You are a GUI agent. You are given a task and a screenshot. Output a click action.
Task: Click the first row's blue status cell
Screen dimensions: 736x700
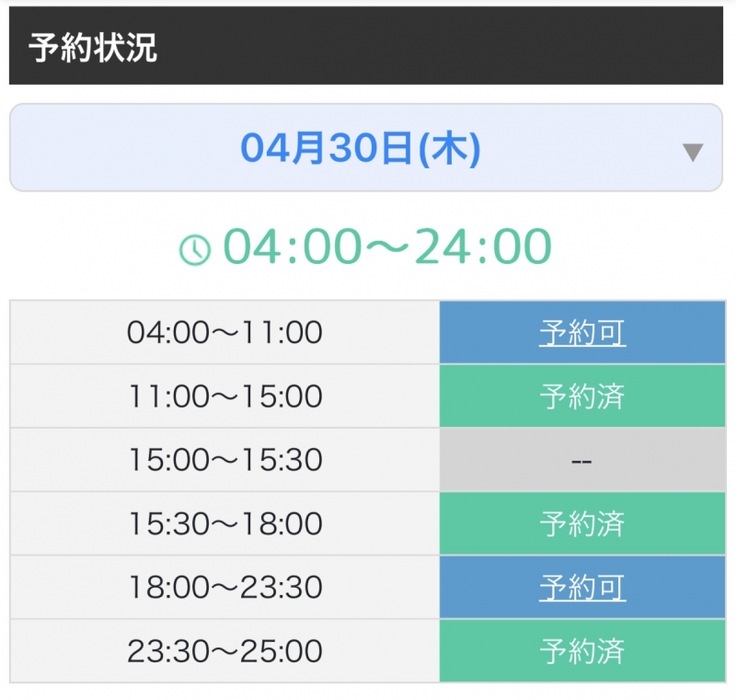[x=581, y=332]
